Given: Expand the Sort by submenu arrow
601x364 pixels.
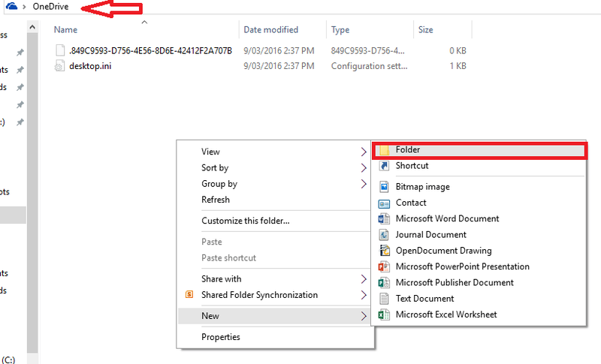Looking at the screenshot, I should click(364, 168).
